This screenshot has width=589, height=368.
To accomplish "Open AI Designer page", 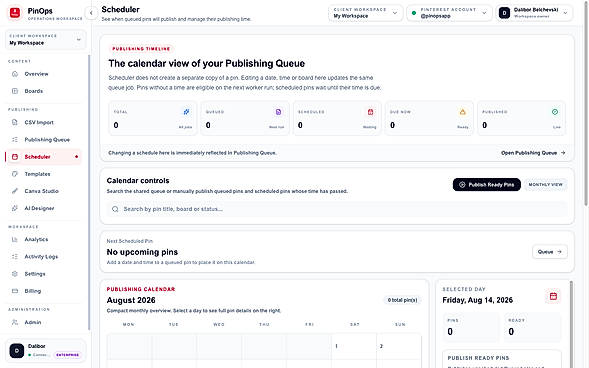I will (43, 208).
